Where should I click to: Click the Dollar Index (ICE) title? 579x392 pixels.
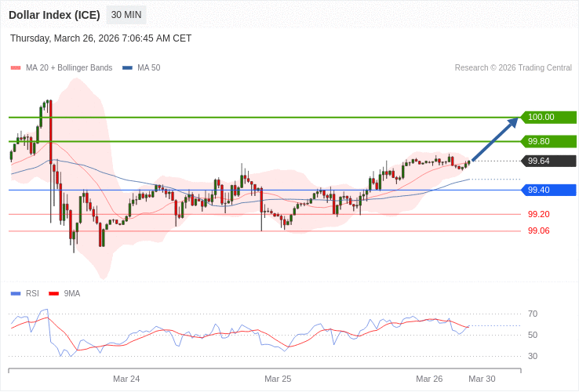point(54,15)
